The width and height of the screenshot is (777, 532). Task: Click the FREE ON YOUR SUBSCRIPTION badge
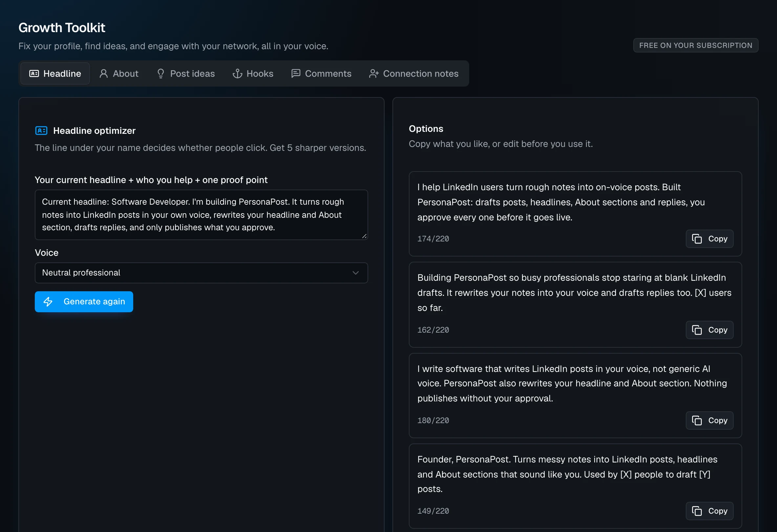click(x=696, y=46)
